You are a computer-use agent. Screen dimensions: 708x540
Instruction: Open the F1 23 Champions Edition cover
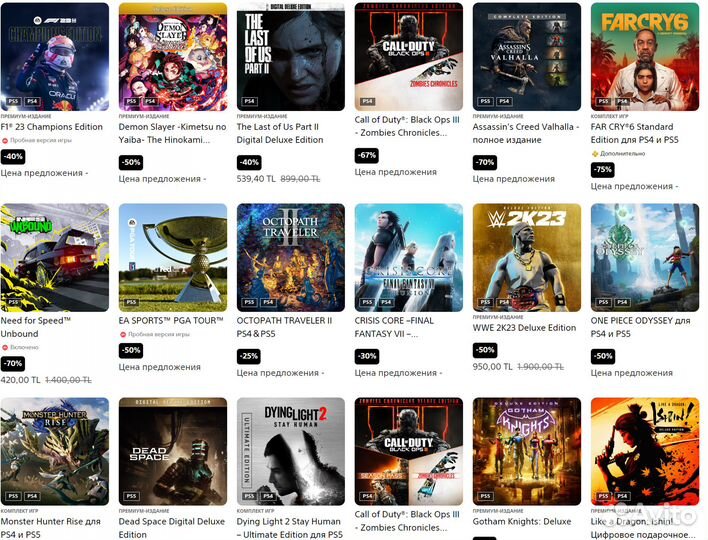55,56
